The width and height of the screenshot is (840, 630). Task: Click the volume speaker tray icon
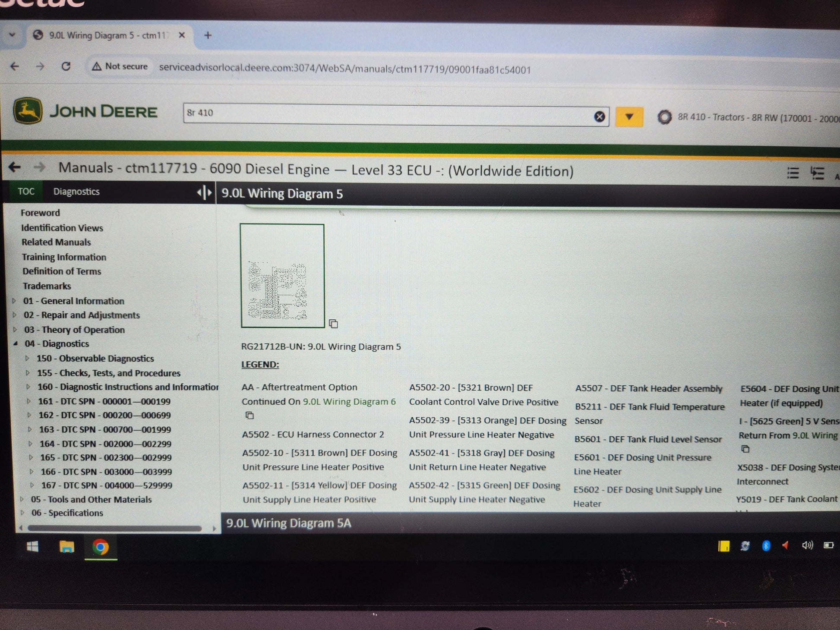tap(807, 545)
